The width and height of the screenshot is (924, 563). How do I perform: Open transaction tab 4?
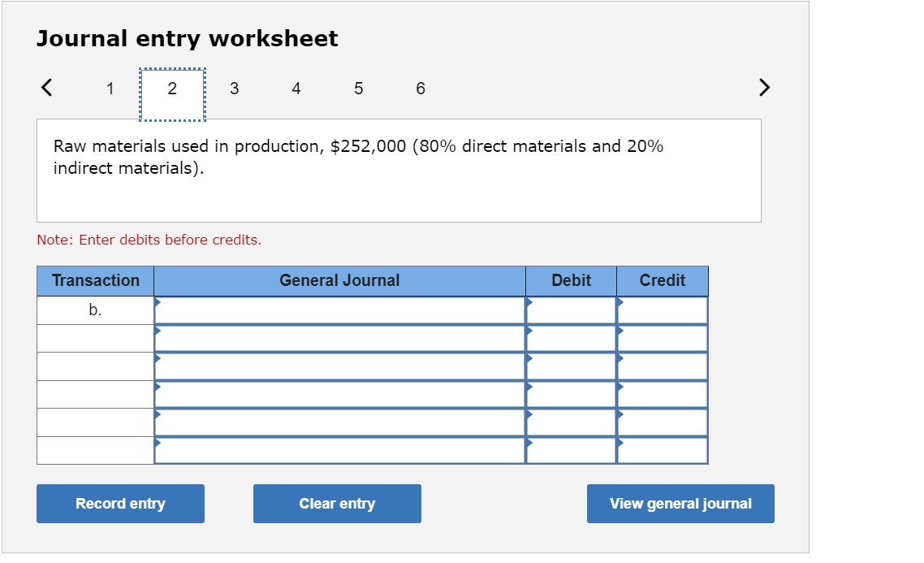click(x=296, y=89)
